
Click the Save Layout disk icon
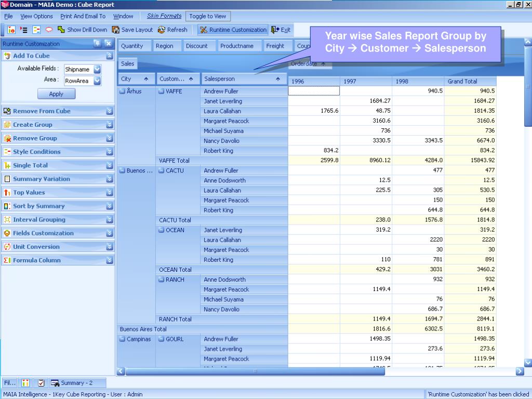click(116, 30)
